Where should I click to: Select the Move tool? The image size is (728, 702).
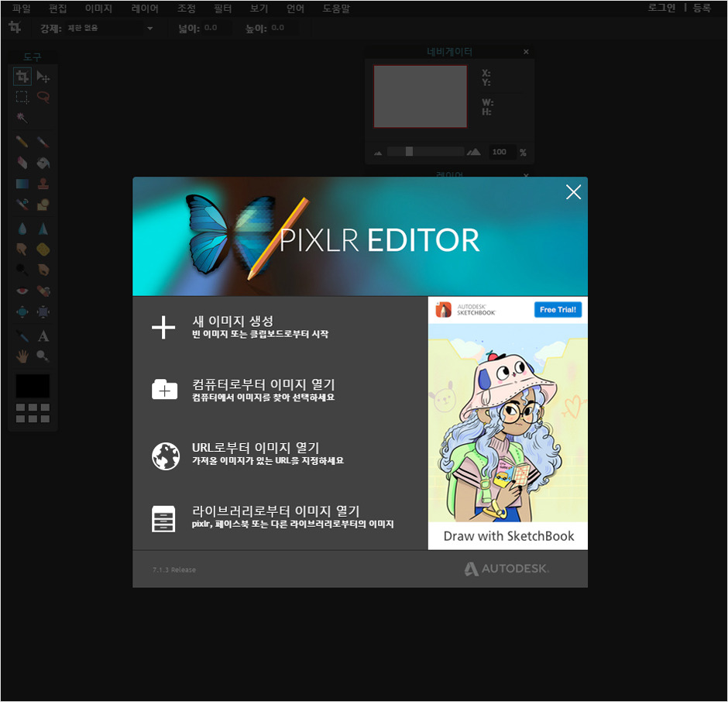43,77
